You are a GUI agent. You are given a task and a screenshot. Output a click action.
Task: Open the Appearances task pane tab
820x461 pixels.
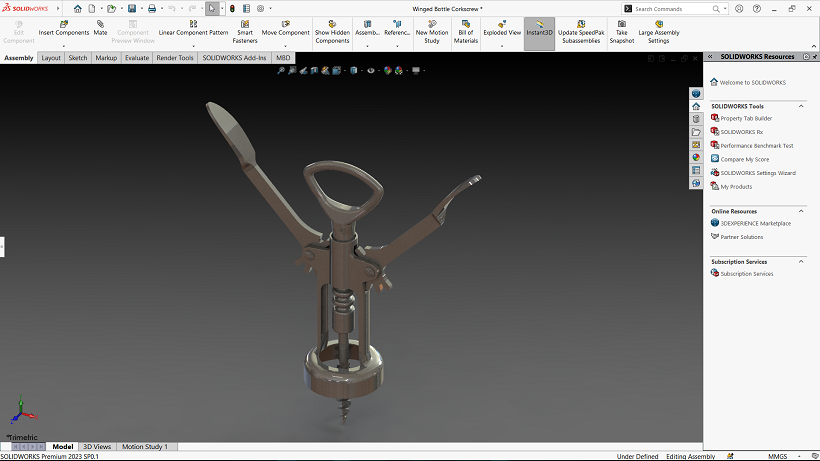696,157
